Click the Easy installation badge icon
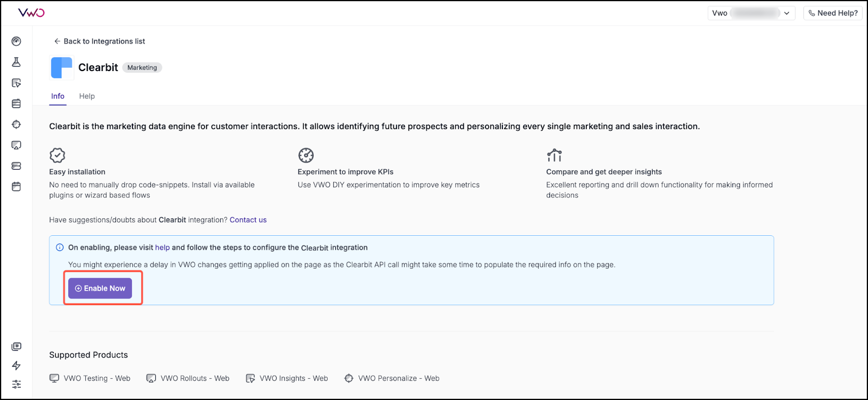Viewport: 868px width, 400px height. coord(57,156)
